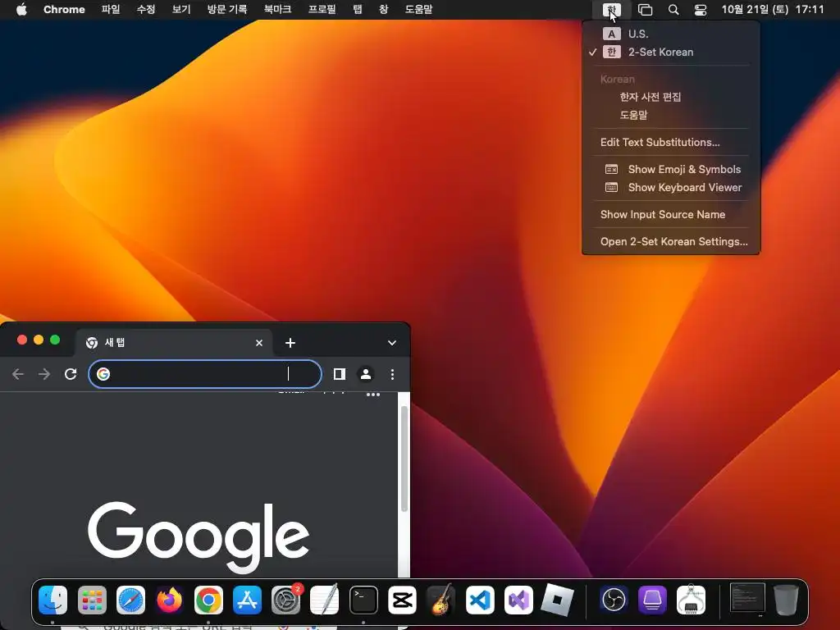Viewport: 840px width, 630px height.
Task: Open Edit Text Substitutions…
Action: pos(671,142)
